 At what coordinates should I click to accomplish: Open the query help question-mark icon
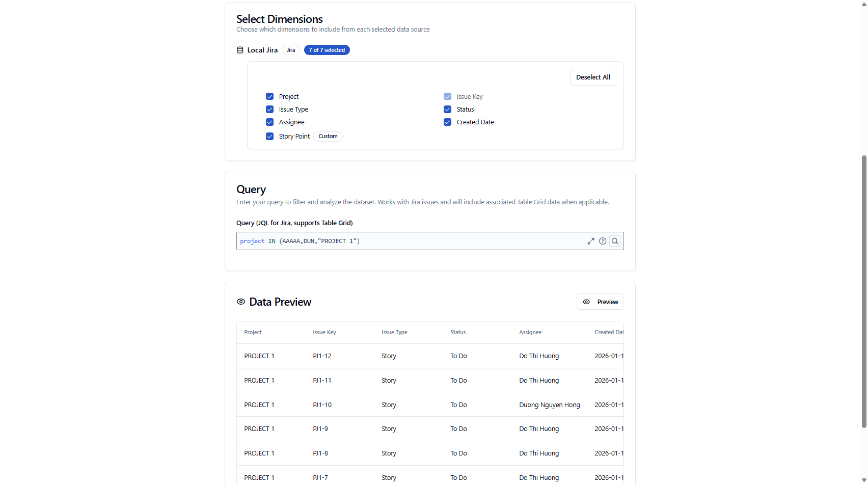click(x=603, y=241)
